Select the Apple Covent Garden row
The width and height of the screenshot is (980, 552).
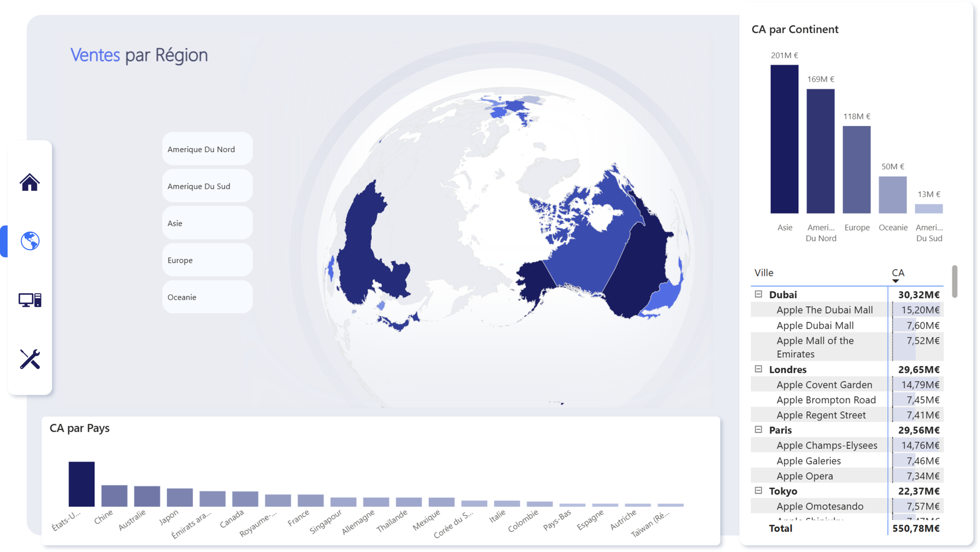pyautogui.click(x=824, y=384)
